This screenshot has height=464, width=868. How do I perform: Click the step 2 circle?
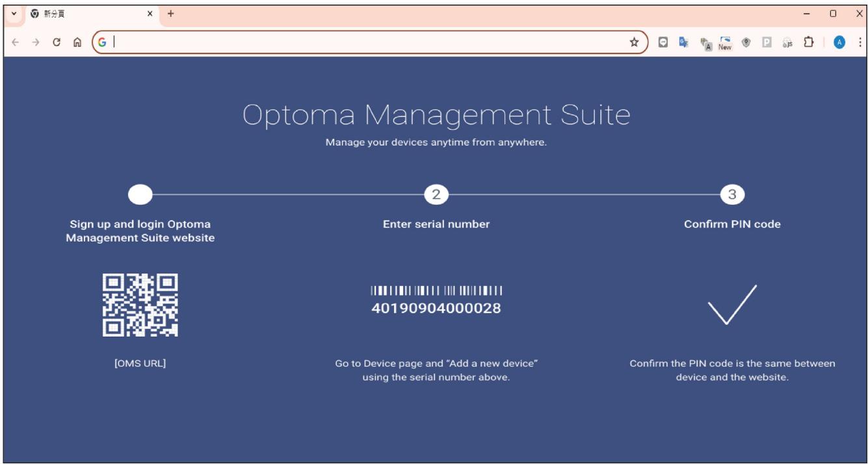[436, 194]
